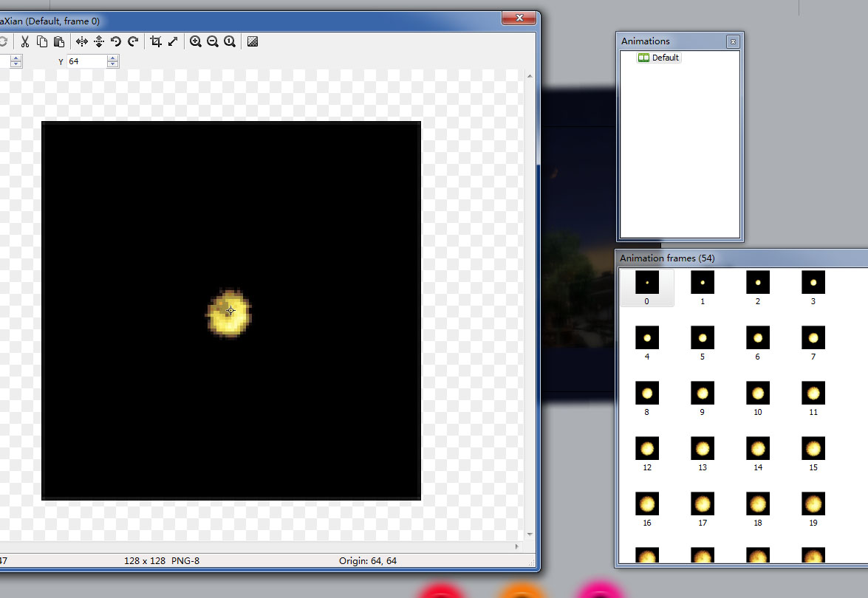Image resolution: width=868 pixels, height=598 pixels.
Task: Select animation frame 5 thumbnail
Action: pyautogui.click(x=703, y=338)
